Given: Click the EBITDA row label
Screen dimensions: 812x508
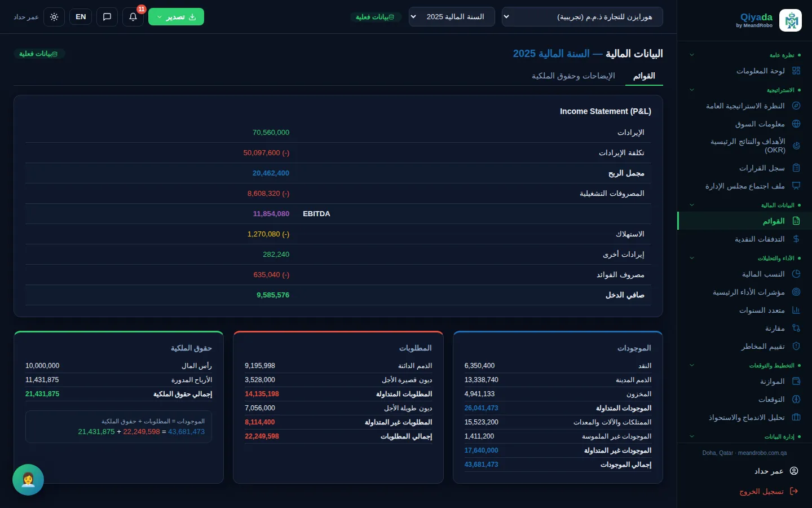Looking at the screenshot, I should click(x=316, y=214).
